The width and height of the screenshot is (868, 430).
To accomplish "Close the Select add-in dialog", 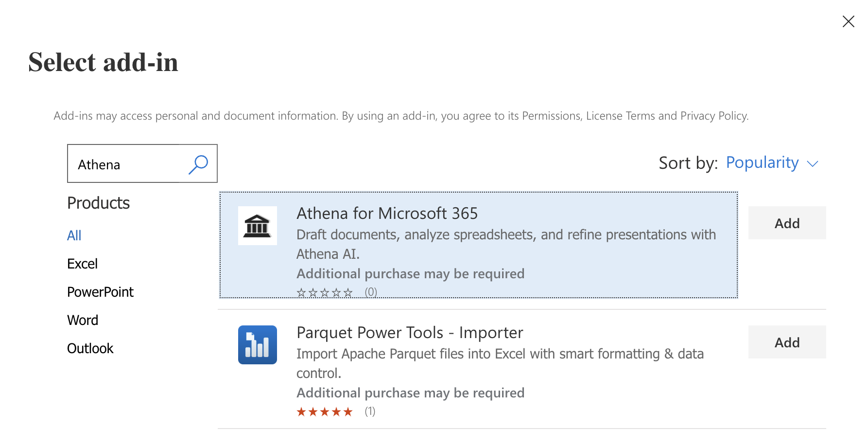I will coord(848,21).
